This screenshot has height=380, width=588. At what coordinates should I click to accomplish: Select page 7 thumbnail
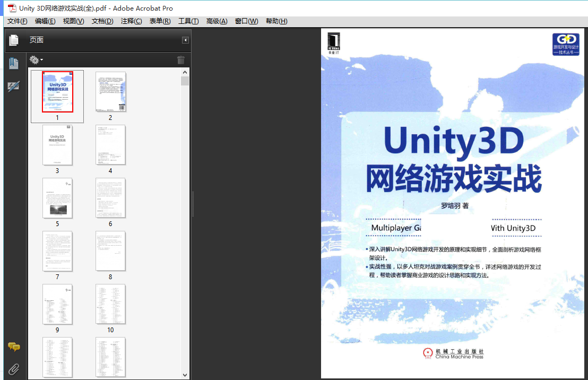point(57,252)
